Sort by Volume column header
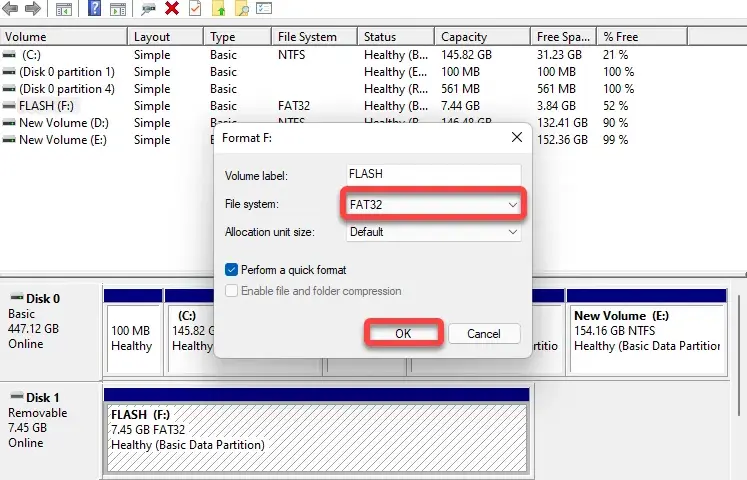 click(x=64, y=37)
